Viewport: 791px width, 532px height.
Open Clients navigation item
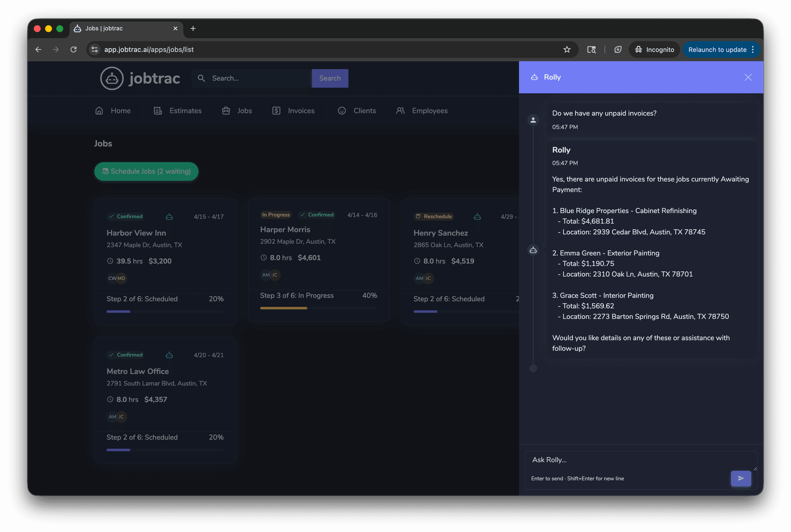point(357,111)
